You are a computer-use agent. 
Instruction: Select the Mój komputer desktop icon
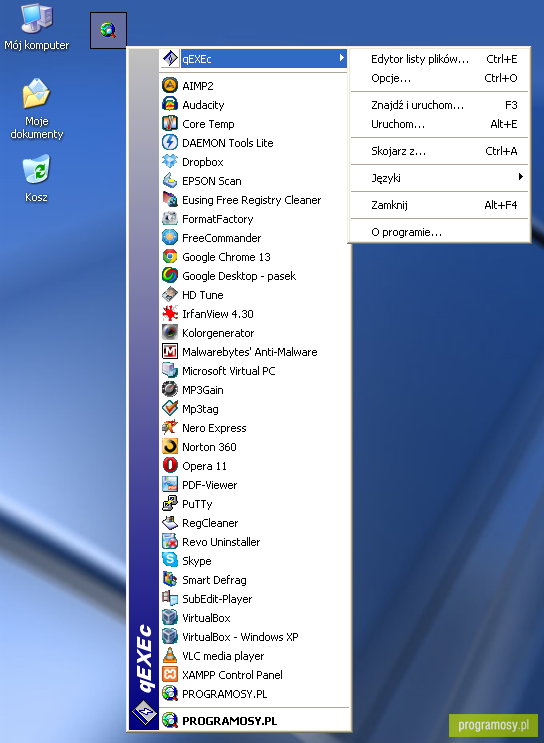click(x=36, y=27)
